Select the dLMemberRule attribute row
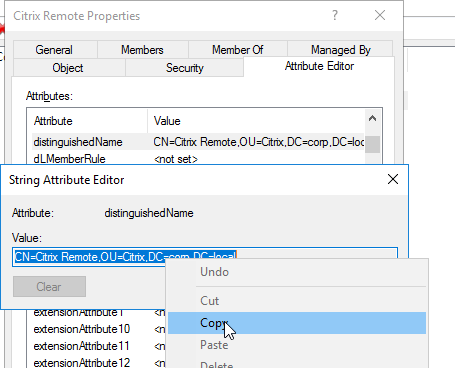The height and width of the screenshot is (368, 455). pyautogui.click(x=198, y=159)
